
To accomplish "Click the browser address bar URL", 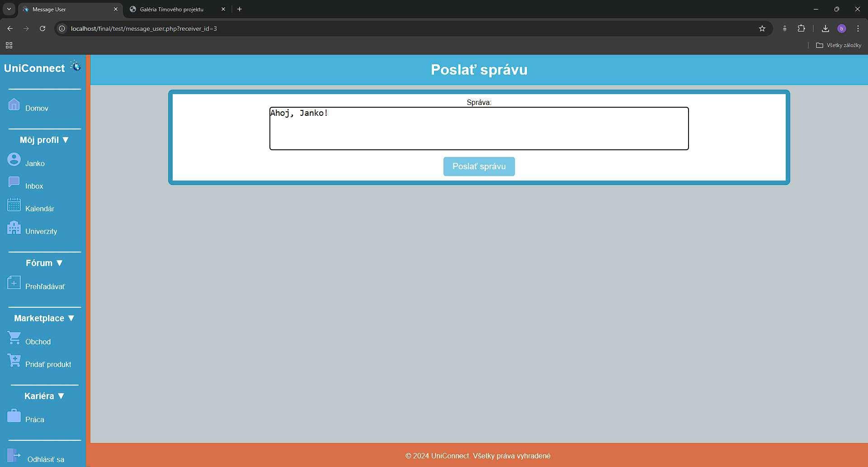I will [x=144, y=29].
